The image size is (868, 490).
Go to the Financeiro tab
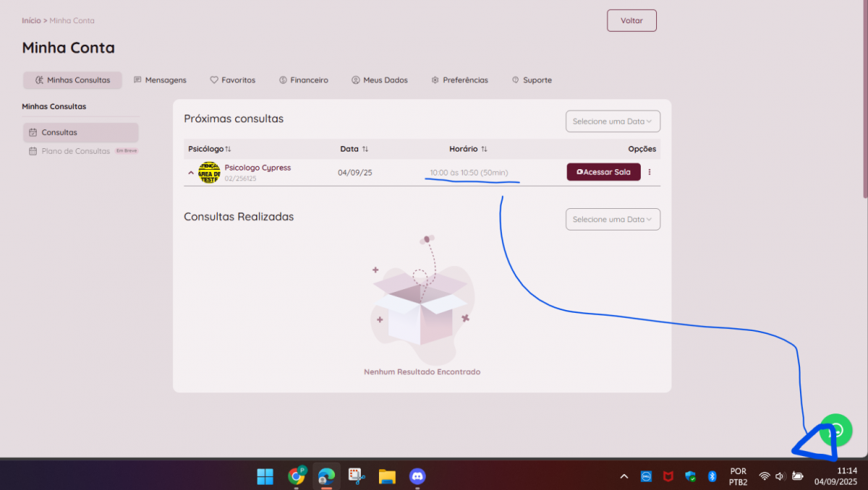303,80
